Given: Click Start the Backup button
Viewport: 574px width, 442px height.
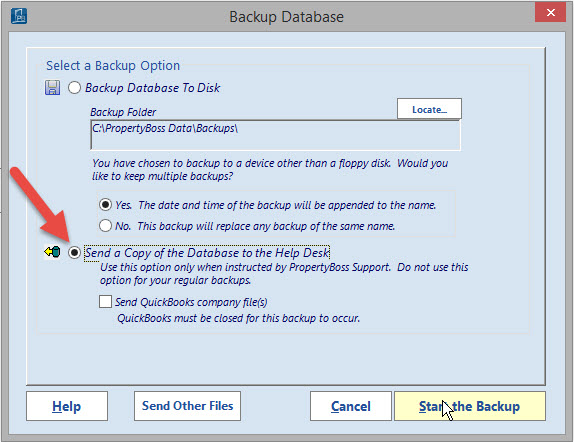Looking at the screenshot, I should [x=470, y=406].
